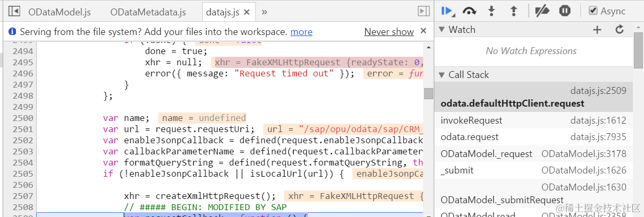
Task: Click 'Never show' link
Action: (x=389, y=32)
